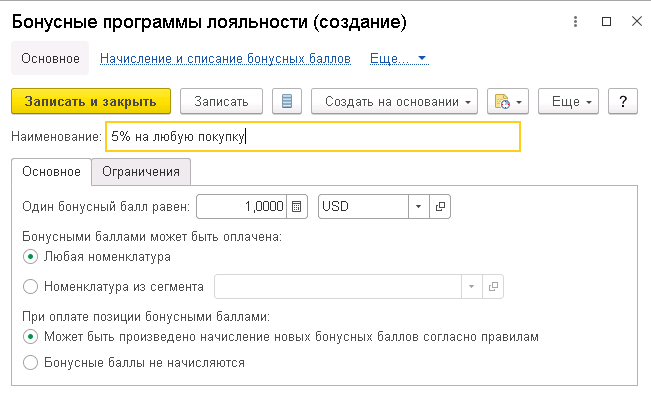This screenshot has height=394, width=651.
Task: Click the list/report icon button beside Записать
Action: (x=287, y=101)
